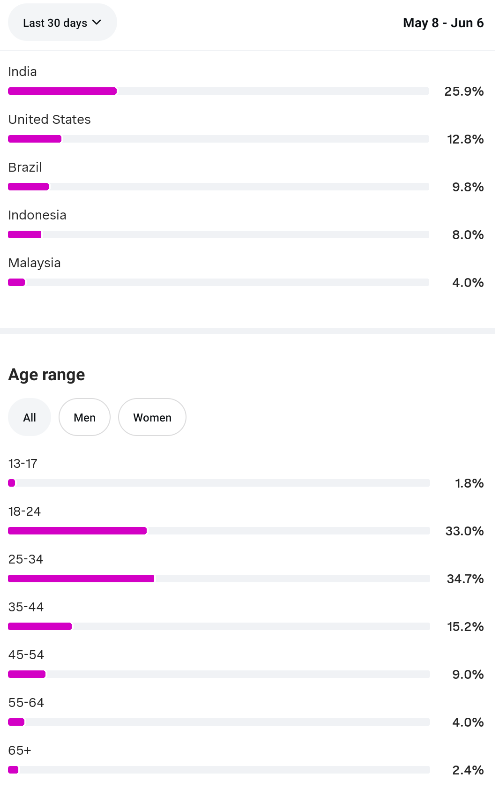Viewport: 495px width, 785px height.
Task: Click the 45-54 age bar
Action: 219,674
